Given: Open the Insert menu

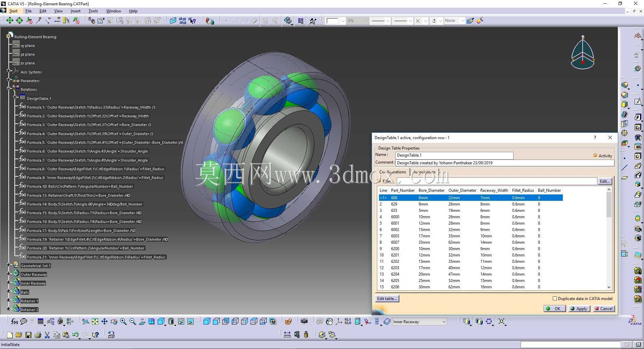Looking at the screenshot, I should coord(75,11).
